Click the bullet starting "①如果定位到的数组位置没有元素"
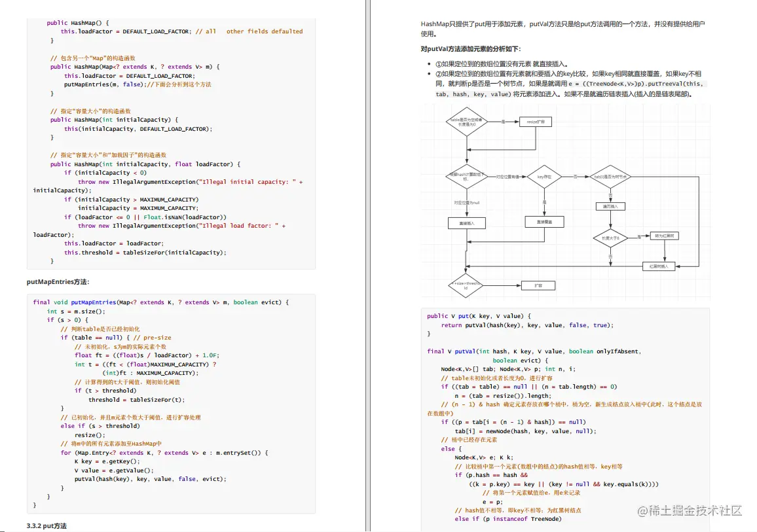Screen dimensions: 757x532 click(502, 63)
